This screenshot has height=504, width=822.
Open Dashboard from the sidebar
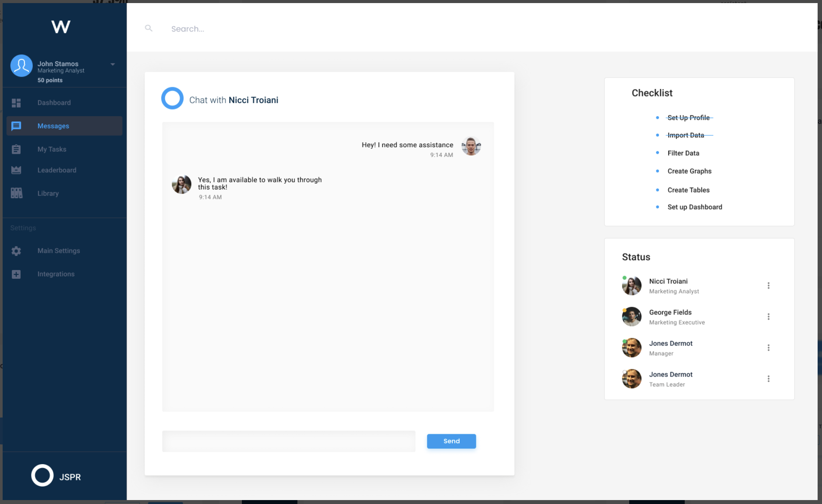click(54, 103)
